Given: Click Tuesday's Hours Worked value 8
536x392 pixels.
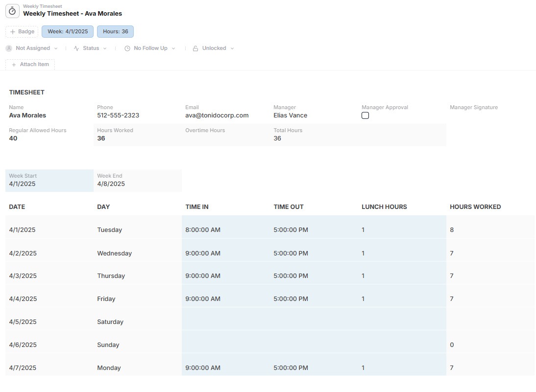Looking at the screenshot, I should 452,230.
